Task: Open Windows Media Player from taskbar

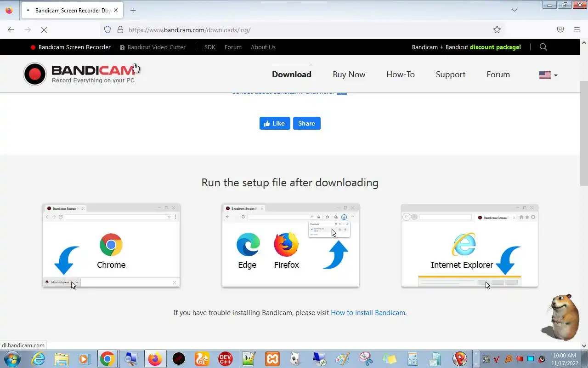Action: (84, 359)
